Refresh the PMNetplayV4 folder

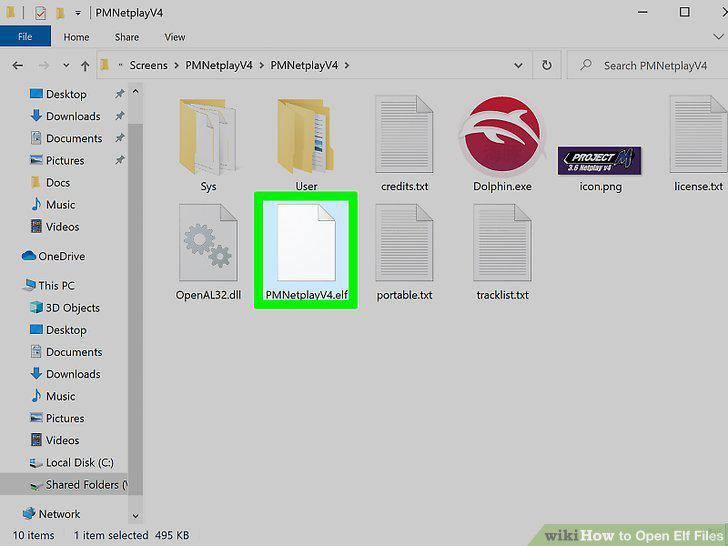547,65
